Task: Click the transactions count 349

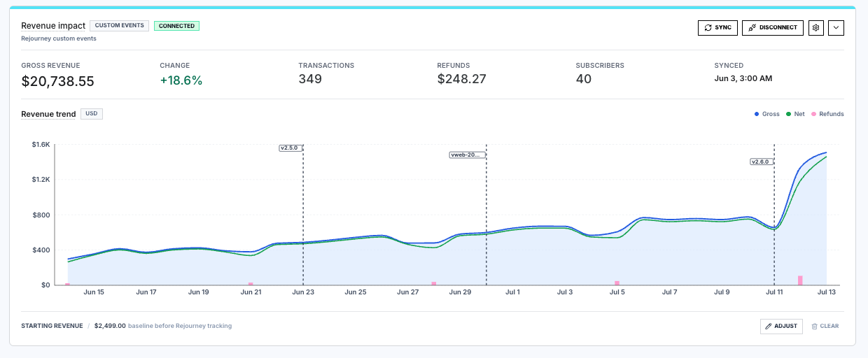Action: click(310, 79)
